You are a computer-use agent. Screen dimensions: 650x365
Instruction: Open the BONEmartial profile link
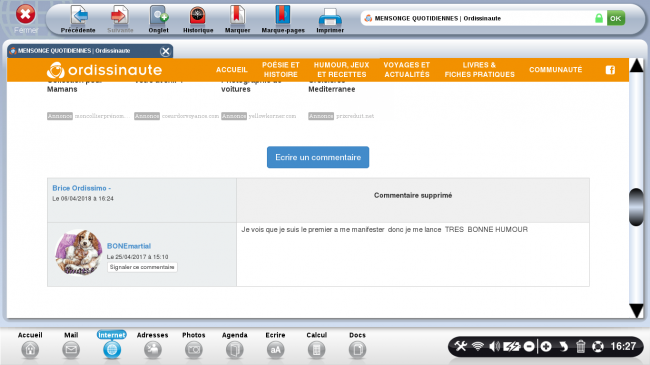click(129, 246)
